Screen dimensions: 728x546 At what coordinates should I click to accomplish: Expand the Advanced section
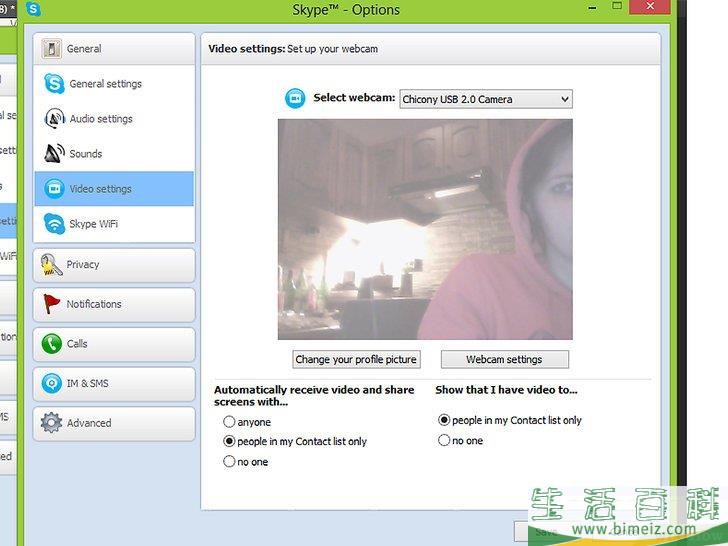[114, 423]
